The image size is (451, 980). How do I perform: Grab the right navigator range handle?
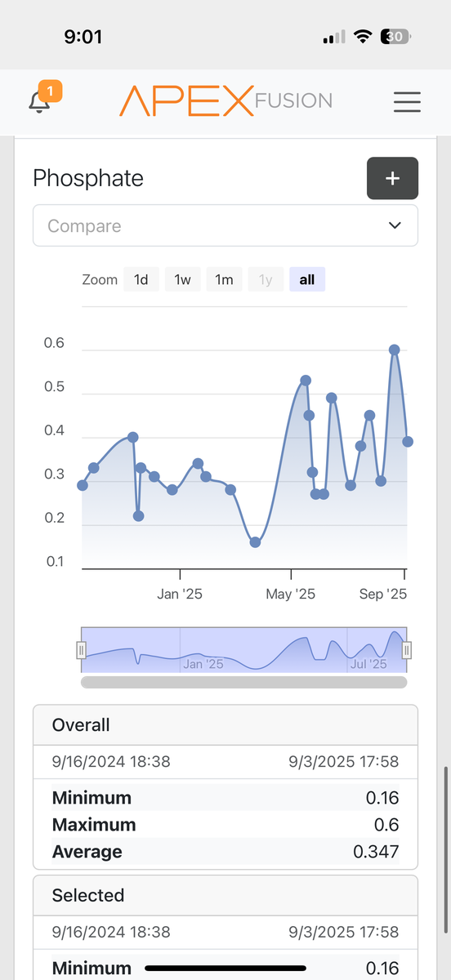(407, 650)
